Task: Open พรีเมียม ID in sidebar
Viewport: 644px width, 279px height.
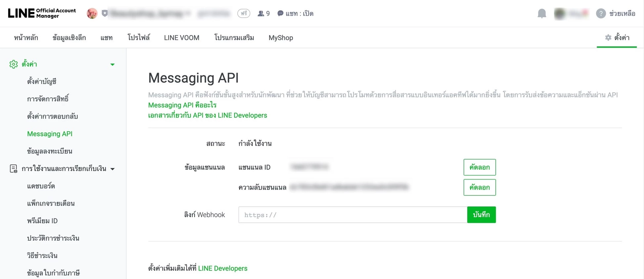Action: pos(42,221)
